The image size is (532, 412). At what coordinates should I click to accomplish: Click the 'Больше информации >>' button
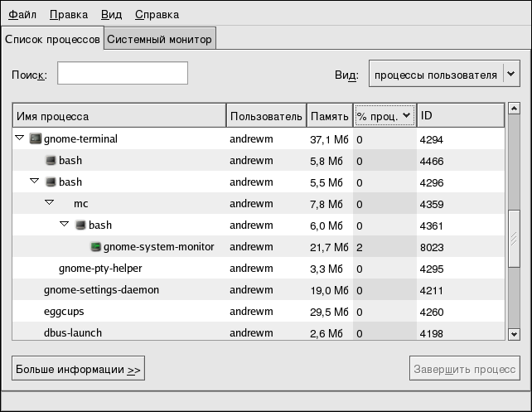(x=79, y=369)
